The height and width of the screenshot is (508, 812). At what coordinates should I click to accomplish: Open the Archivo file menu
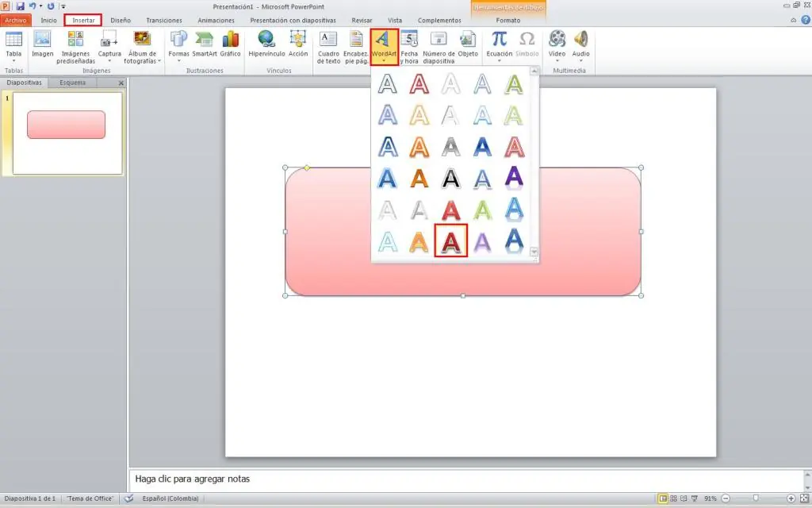coord(16,20)
